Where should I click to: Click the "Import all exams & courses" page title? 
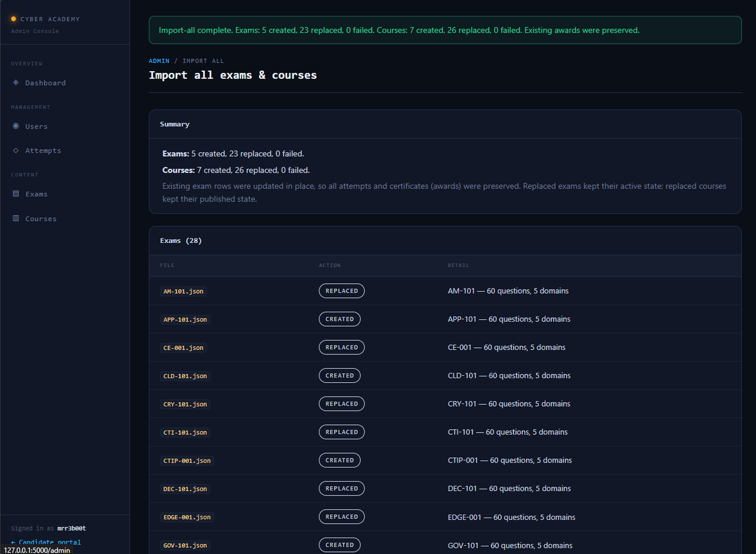(232, 76)
